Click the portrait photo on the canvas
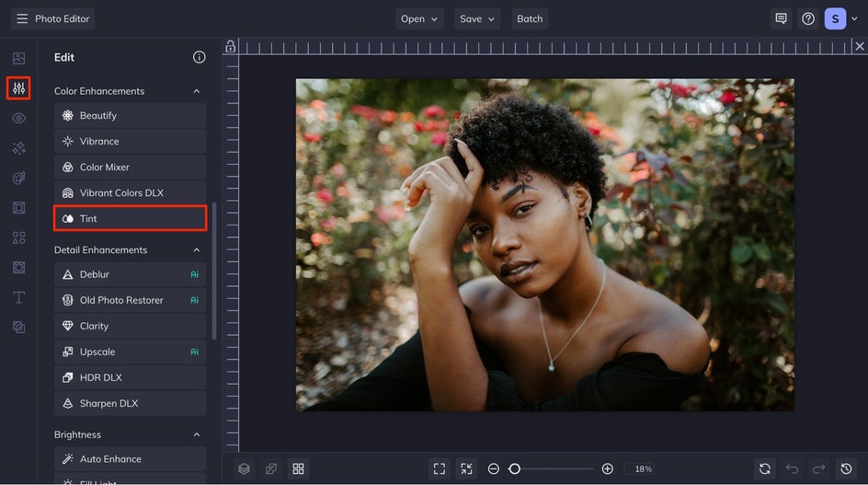The width and height of the screenshot is (868, 485). pyautogui.click(x=544, y=245)
